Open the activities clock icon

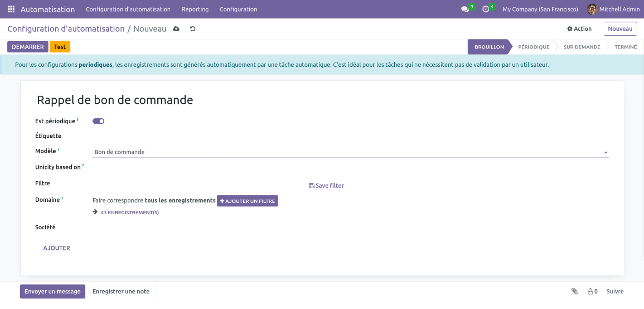tap(486, 9)
